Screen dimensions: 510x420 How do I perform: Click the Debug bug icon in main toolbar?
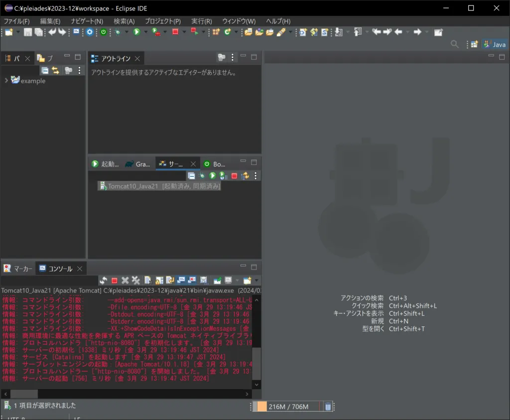coord(118,32)
